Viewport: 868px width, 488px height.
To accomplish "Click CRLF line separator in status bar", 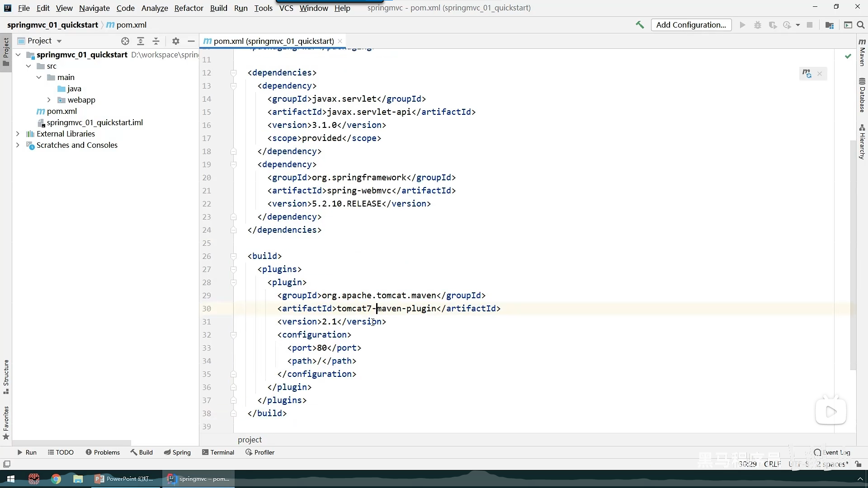I will click(x=772, y=464).
